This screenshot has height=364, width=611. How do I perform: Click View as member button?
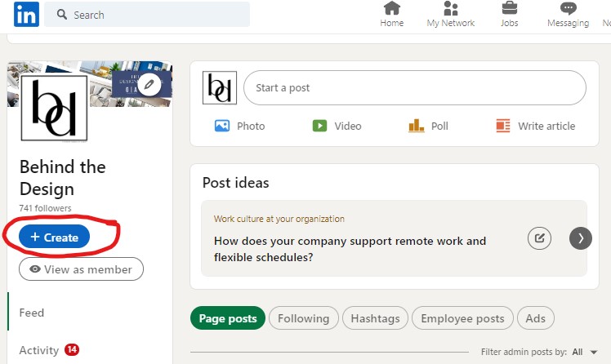pyautogui.click(x=81, y=269)
